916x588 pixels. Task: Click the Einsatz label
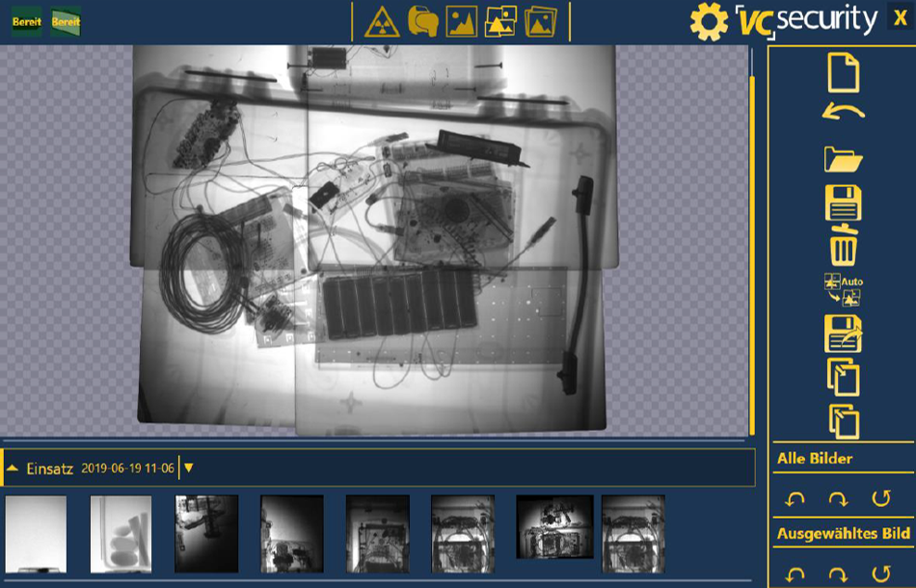pos(49,468)
